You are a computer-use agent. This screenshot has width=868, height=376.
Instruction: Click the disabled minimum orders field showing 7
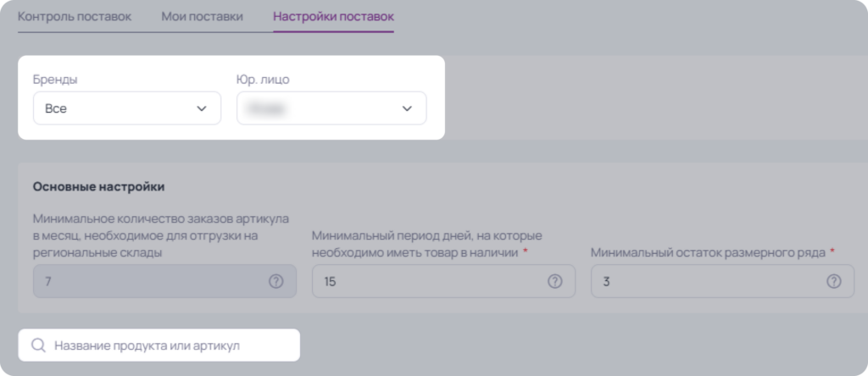[x=164, y=281]
